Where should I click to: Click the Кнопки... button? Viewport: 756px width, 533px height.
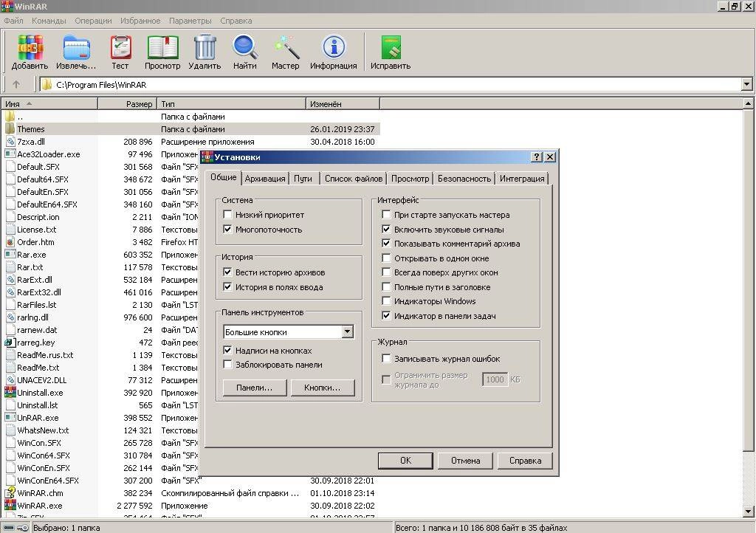tap(323, 388)
